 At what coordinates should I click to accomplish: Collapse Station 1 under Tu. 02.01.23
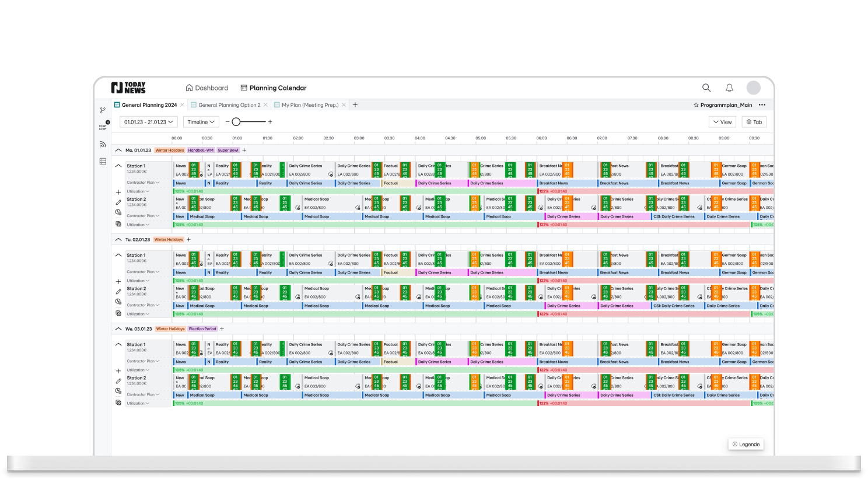coord(118,255)
